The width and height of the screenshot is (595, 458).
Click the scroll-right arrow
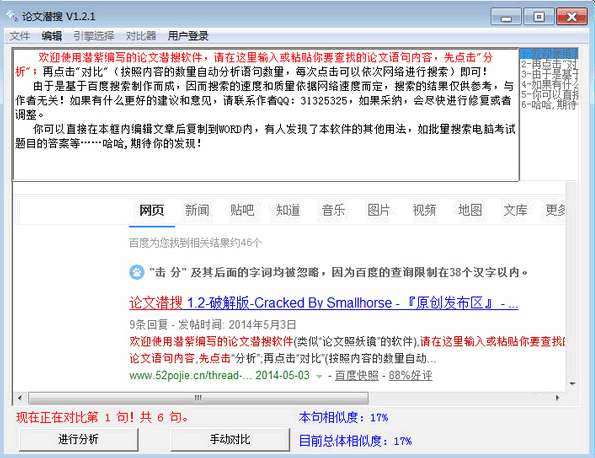coord(557,398)
